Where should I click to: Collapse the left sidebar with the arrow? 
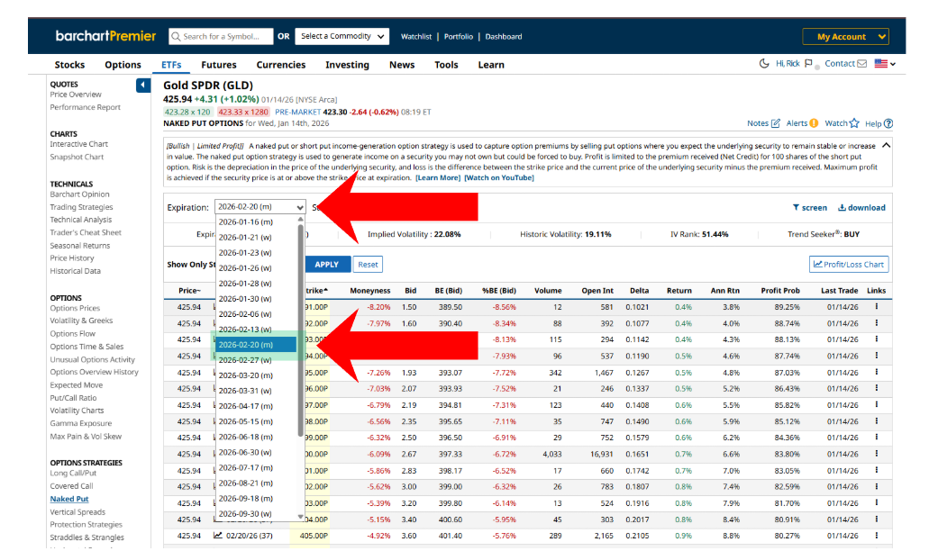pyautogui.click(x=143, y=86)
